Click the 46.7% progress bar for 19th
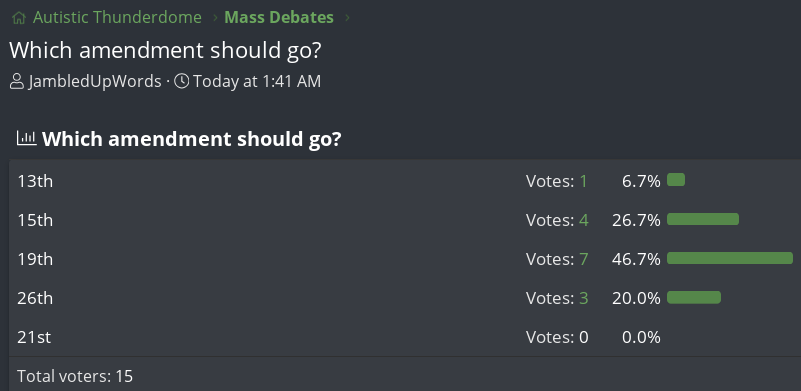The height and width of the screenshot is (391, 801). 730,258
